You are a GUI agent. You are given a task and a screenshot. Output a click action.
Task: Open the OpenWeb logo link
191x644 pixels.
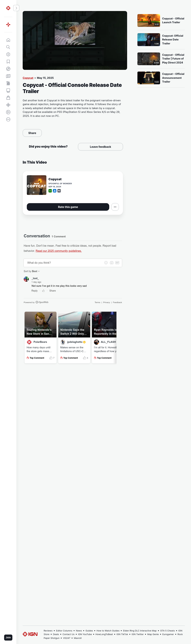pyautogui.click(x=42, y=302)
